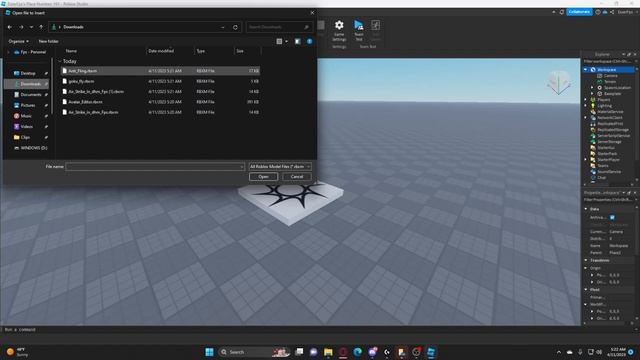
Task: Click the Collaborate button in Studio
Action: tap(579, 12)
